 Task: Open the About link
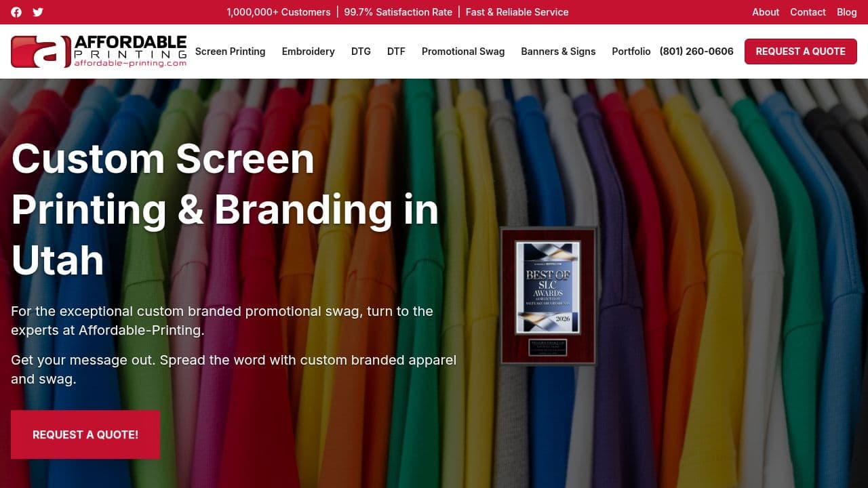[x=766, y=12]
